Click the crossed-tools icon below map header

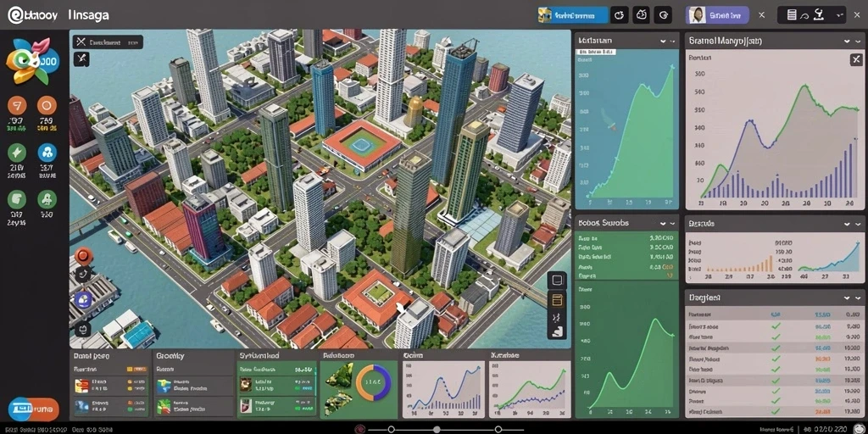tap(82, 58)
